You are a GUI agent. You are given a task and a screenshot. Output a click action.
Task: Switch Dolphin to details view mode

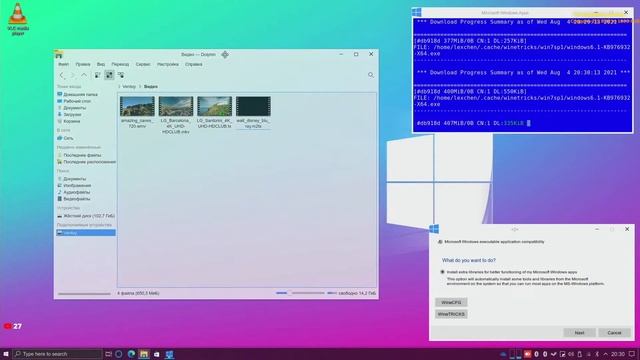point(121,75)
